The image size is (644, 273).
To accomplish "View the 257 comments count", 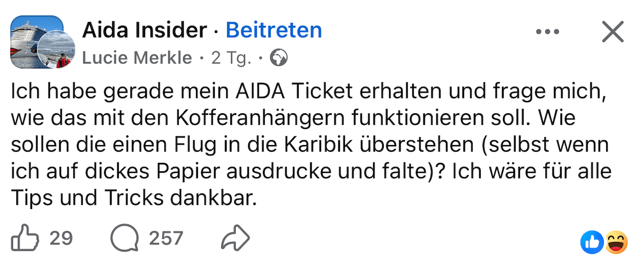I will coord(166,238).
